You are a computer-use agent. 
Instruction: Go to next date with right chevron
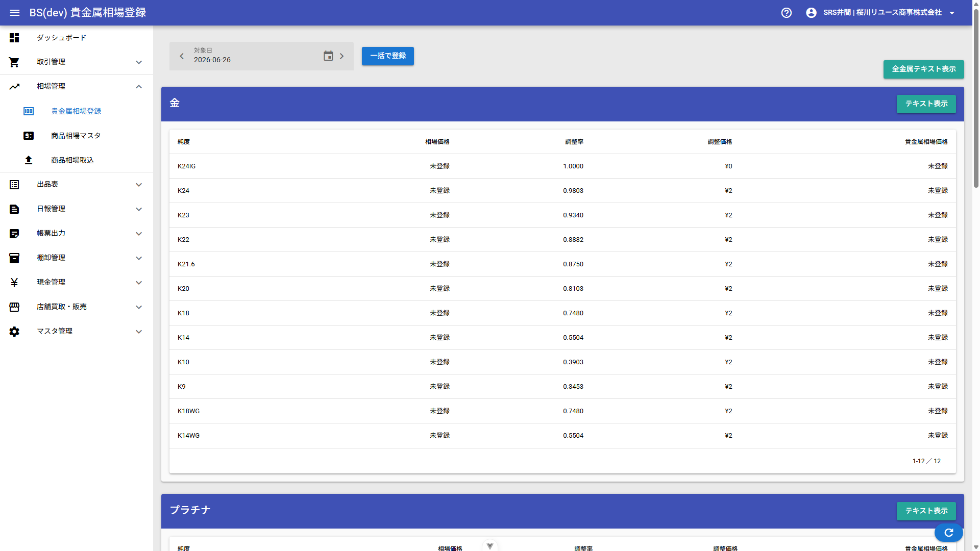click(342, 56)
